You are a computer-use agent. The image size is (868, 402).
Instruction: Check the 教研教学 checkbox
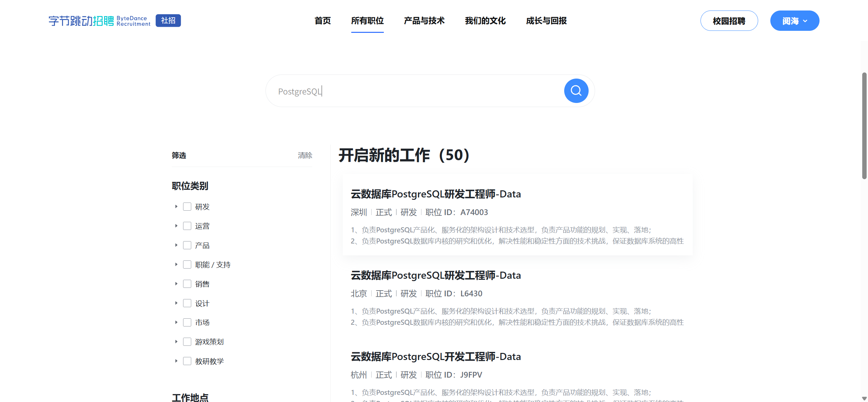pos(187,361)
